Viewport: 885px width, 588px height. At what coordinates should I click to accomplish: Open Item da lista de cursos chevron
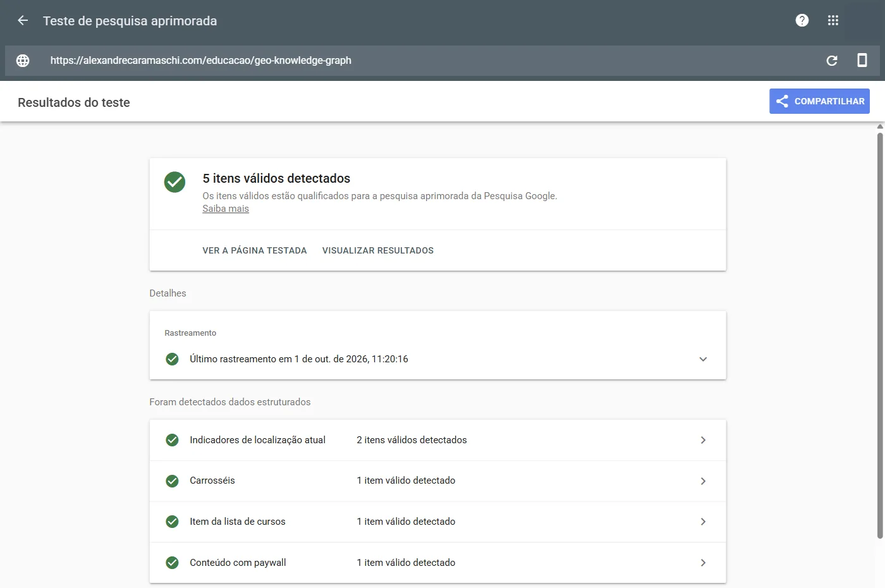[x=703, y=522]
